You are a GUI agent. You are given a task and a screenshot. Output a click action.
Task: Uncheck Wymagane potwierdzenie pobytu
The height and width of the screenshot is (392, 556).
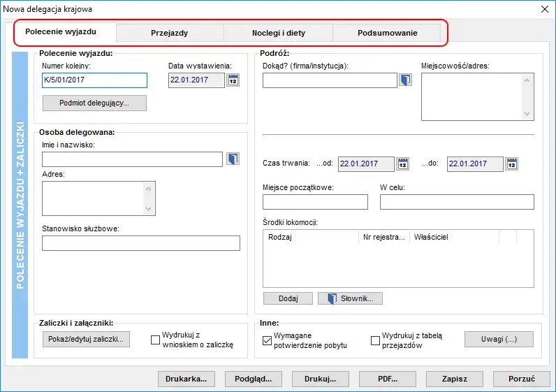pos(267,340)
